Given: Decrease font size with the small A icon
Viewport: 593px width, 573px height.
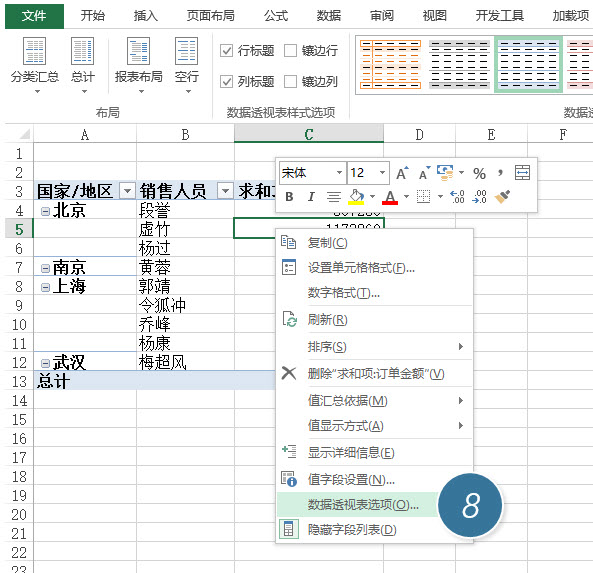Looking at the screenshot, I should pos(424,173).
